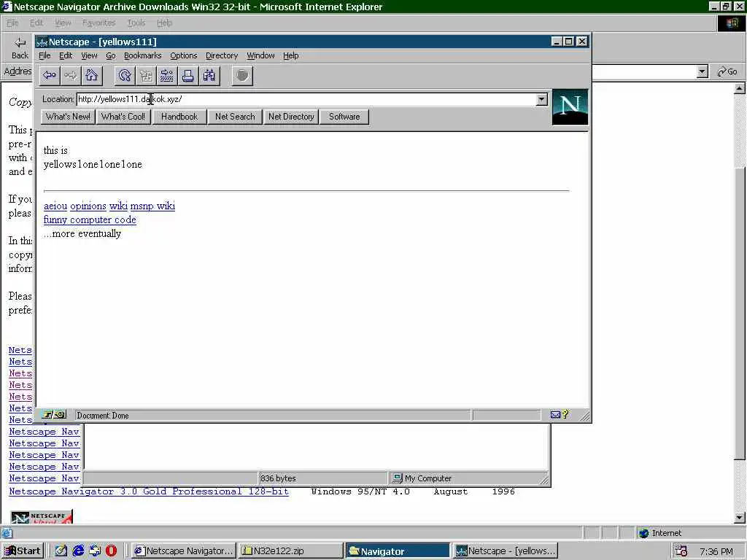
Task: Click the 7:36 PM clock
Action: point(716,551)
